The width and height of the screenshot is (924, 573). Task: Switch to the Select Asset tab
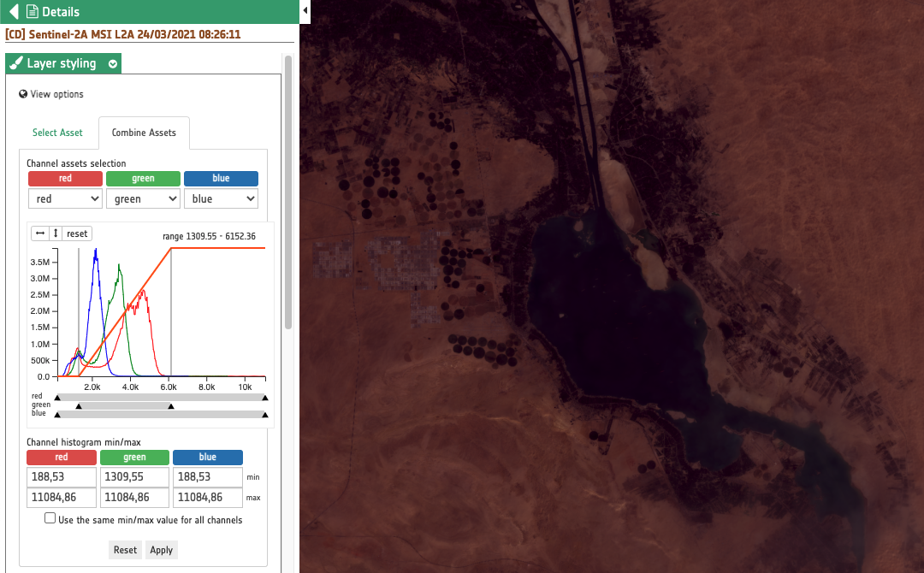tap(57, 133)
